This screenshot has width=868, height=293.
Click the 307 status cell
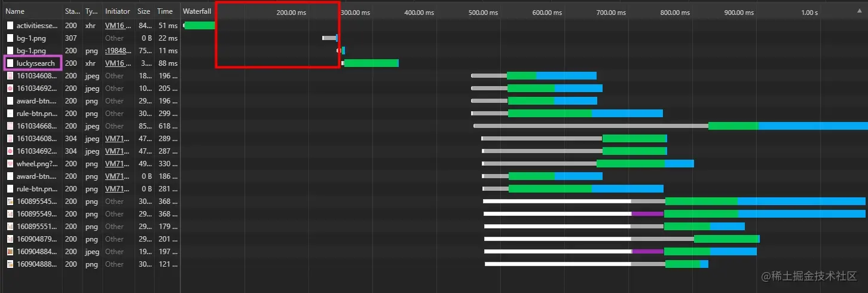[71, 38]
